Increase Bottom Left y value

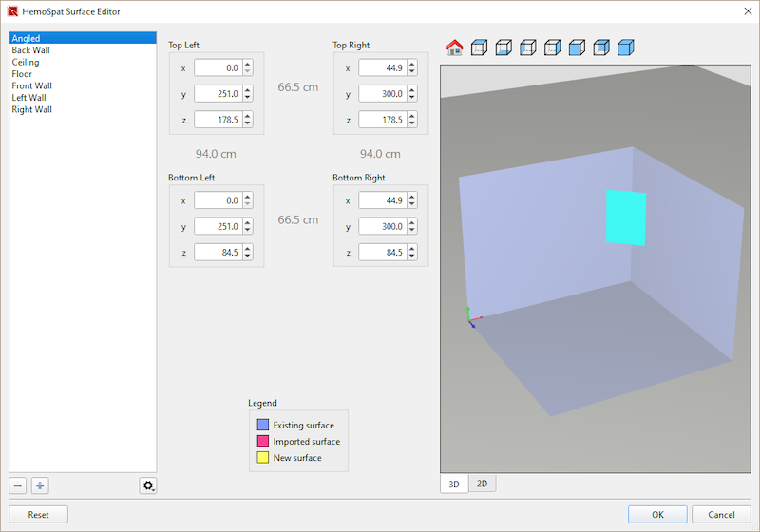[248, 223]
